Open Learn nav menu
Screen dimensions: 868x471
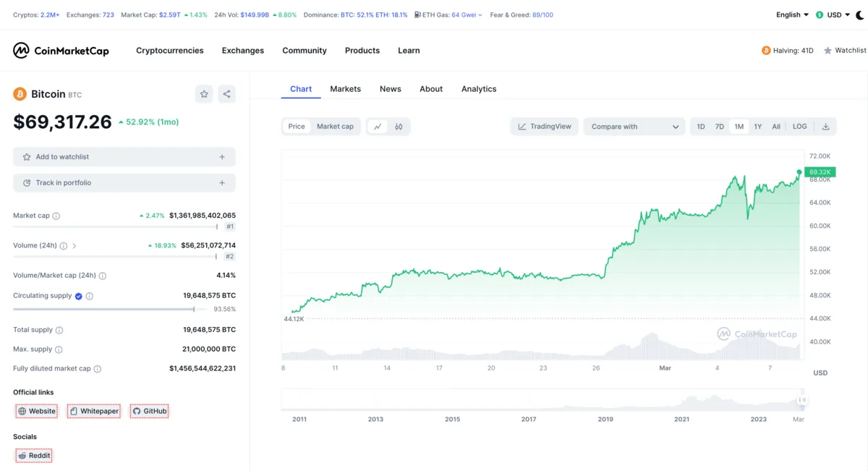coord(409,51)
